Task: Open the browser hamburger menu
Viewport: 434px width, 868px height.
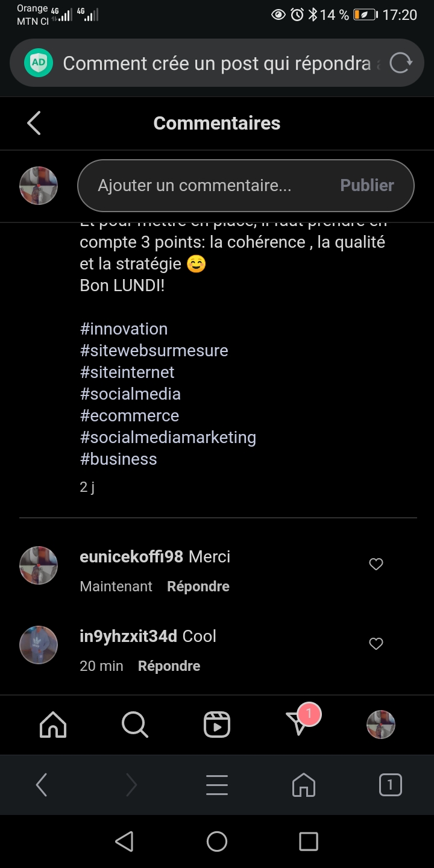Action: coord(217,785)
